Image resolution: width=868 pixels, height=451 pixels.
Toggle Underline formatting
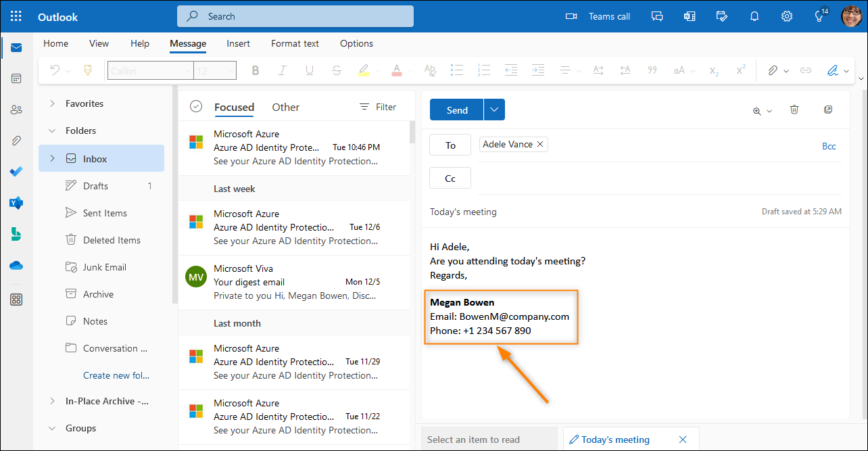pyautogui.click(x=310, y=70)
